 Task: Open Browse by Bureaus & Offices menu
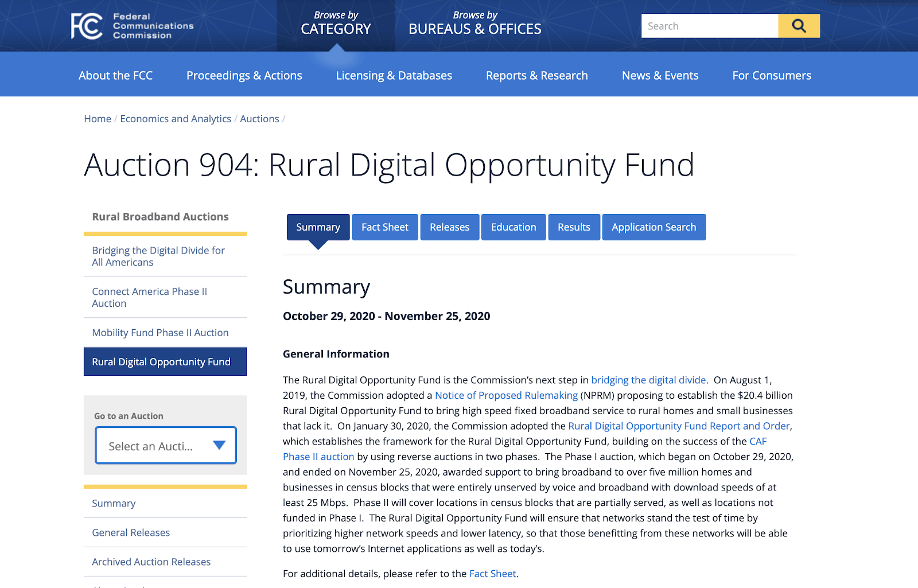[x=475, y=24]
